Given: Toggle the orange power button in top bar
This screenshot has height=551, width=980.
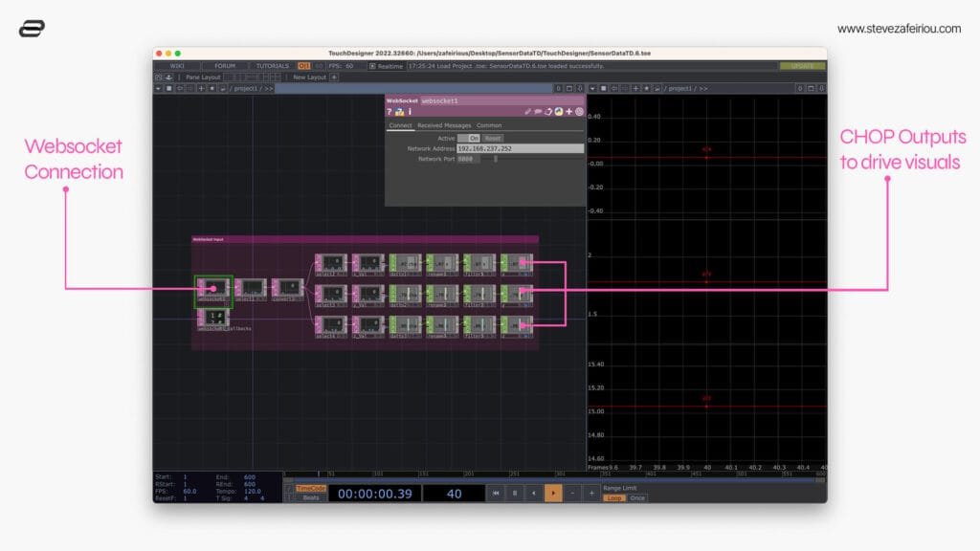Looking at the screenshot, I should click(x=303, y=66).
